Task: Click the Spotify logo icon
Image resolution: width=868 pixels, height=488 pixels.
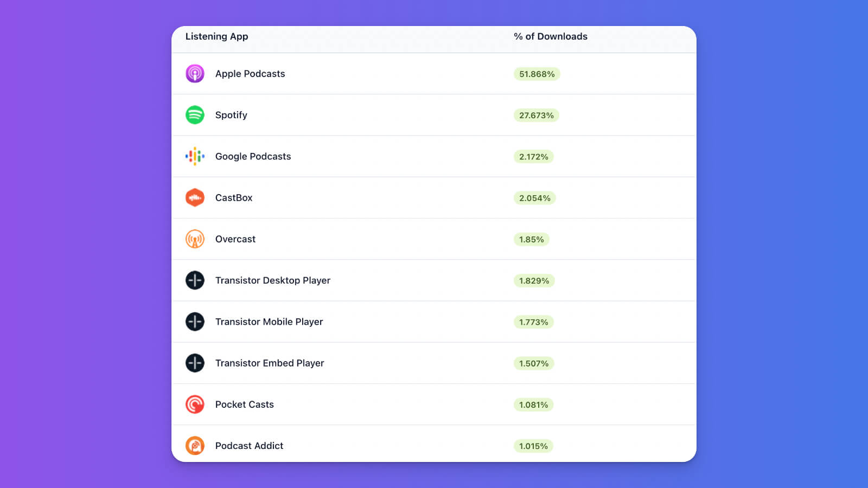Action: coord(195,115)
